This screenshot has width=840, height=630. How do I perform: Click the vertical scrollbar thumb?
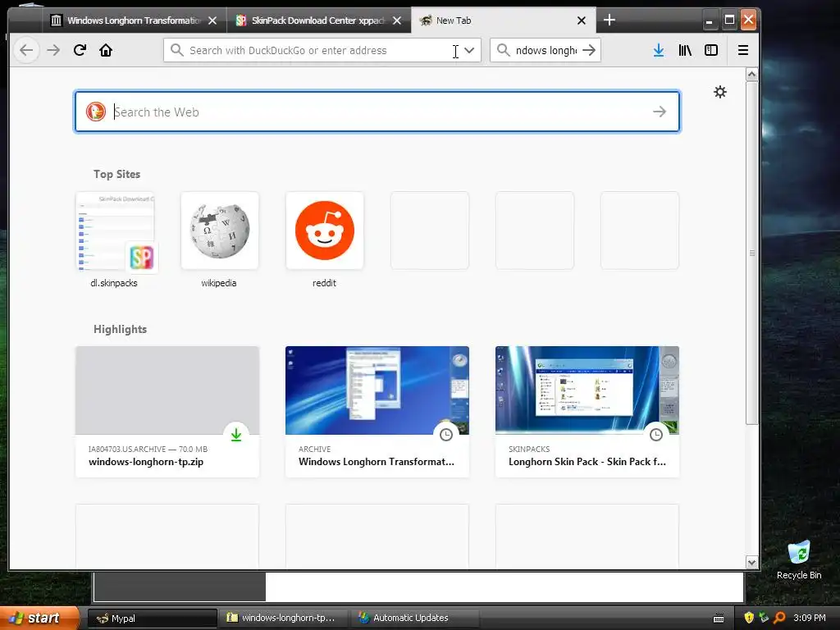point(751,253)
